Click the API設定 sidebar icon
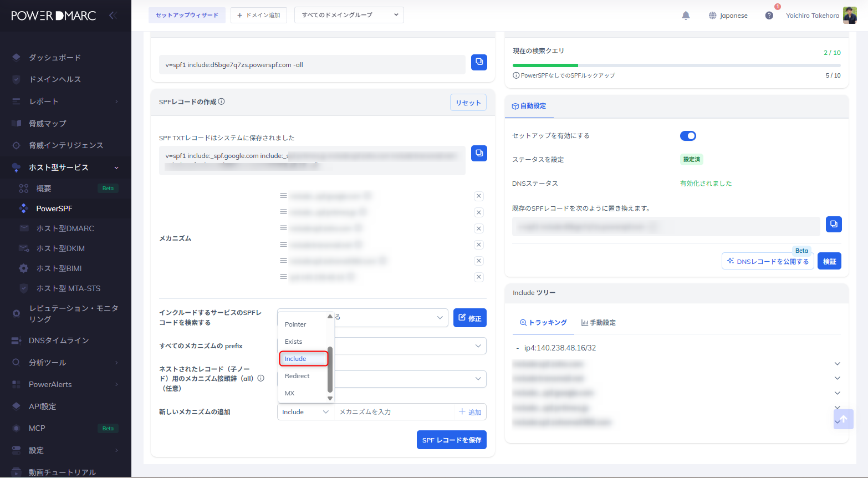 pyautogui.click(x=16, y=406)
